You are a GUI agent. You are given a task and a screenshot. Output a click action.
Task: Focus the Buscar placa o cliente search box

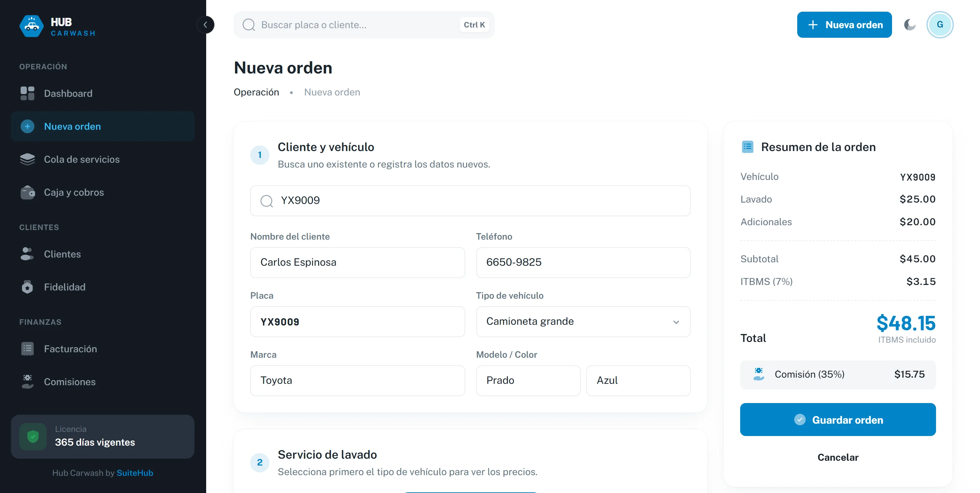(x=364, y=25)
